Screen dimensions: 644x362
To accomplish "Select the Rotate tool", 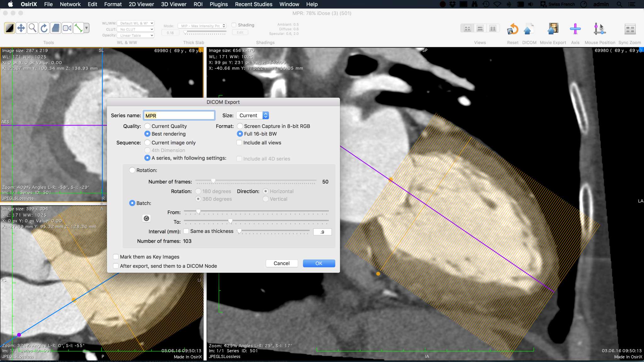I will (44, 28).
